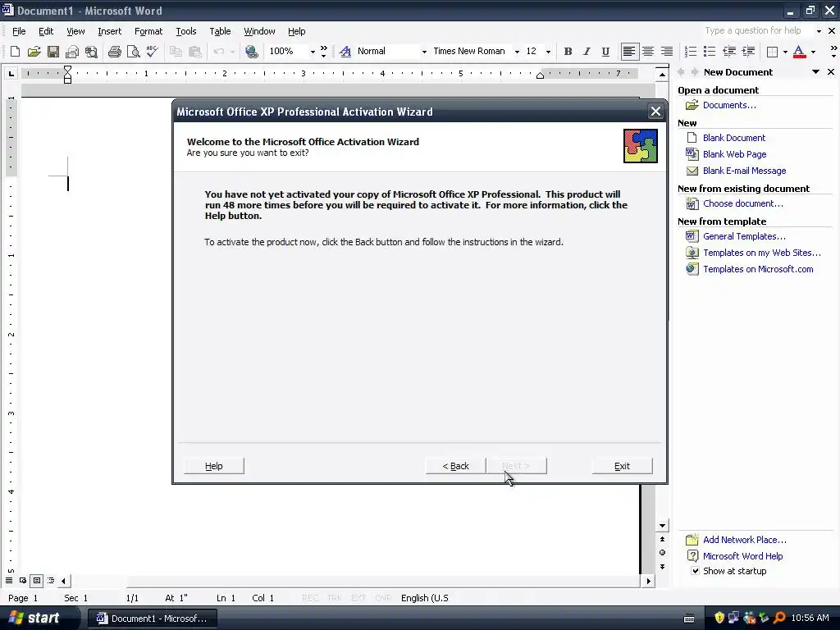This screenshot has width=840, height=630.
Task: Click Templates on Microsoft.com link
Action: click(x=758, y=269)
